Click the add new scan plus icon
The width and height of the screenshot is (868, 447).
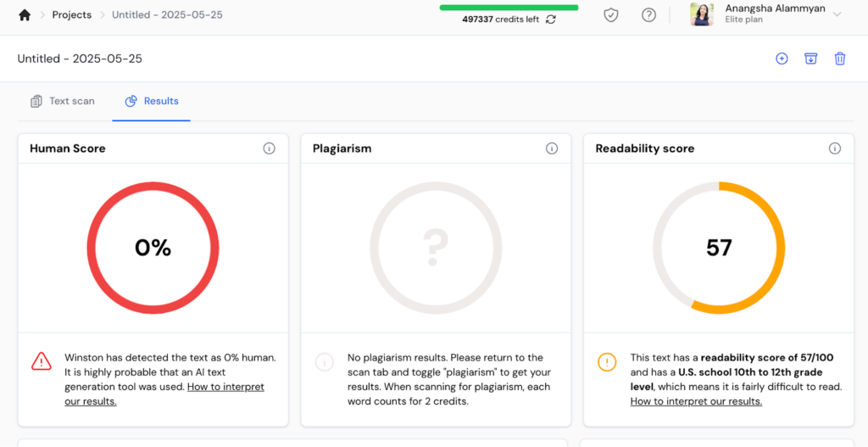(782, 59)
